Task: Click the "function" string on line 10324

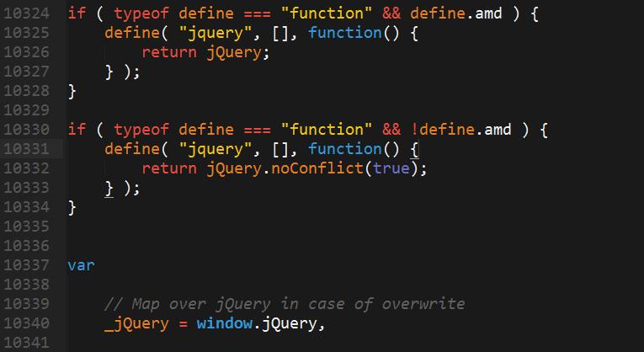Action: point(327,13)
